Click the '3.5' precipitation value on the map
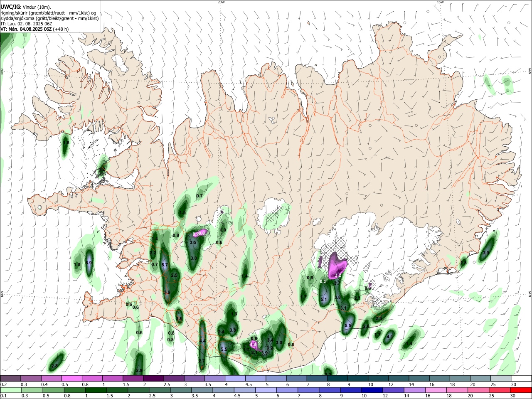Screen dimensions: 532x399 193,242
